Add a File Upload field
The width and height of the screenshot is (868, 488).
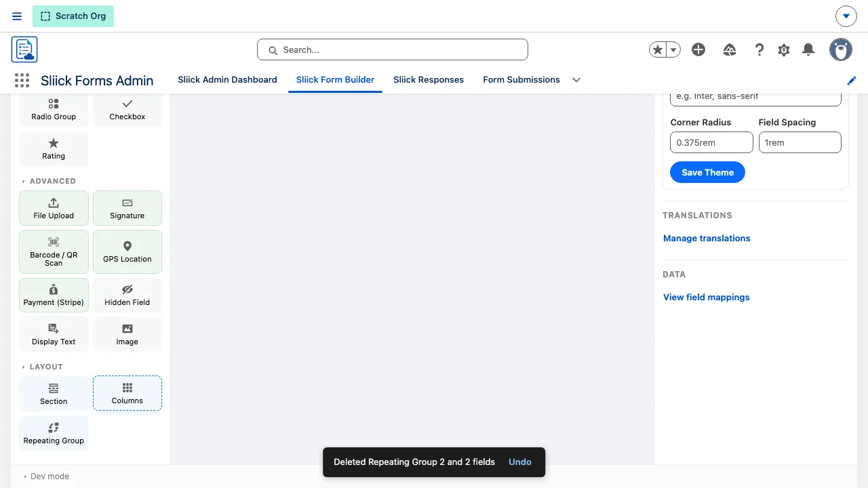click(54, 208)
